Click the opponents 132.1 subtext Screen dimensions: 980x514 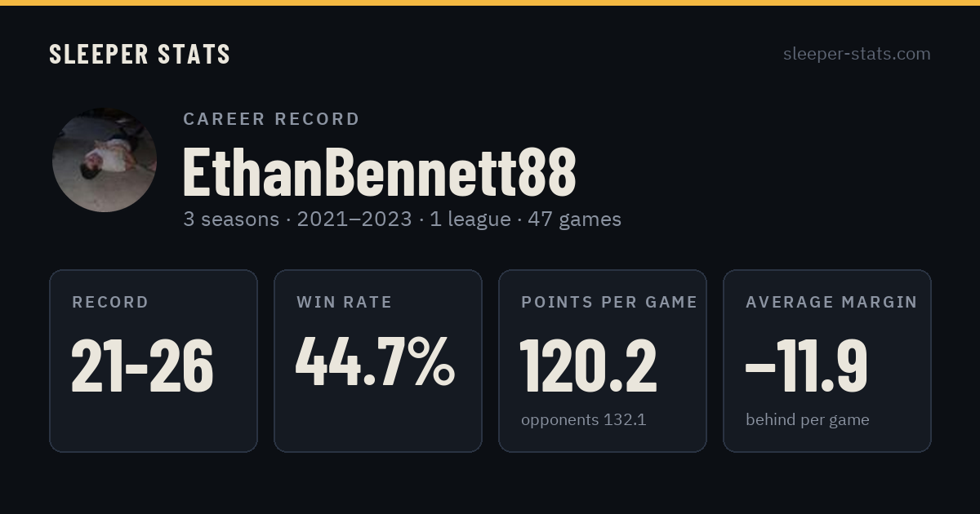point(584,420)
